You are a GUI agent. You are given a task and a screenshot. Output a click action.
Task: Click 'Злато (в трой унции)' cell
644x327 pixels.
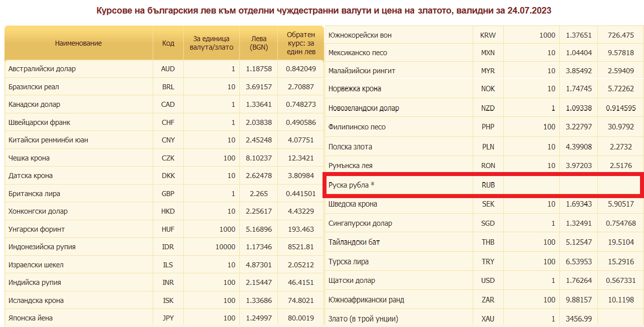click(363, 319)
